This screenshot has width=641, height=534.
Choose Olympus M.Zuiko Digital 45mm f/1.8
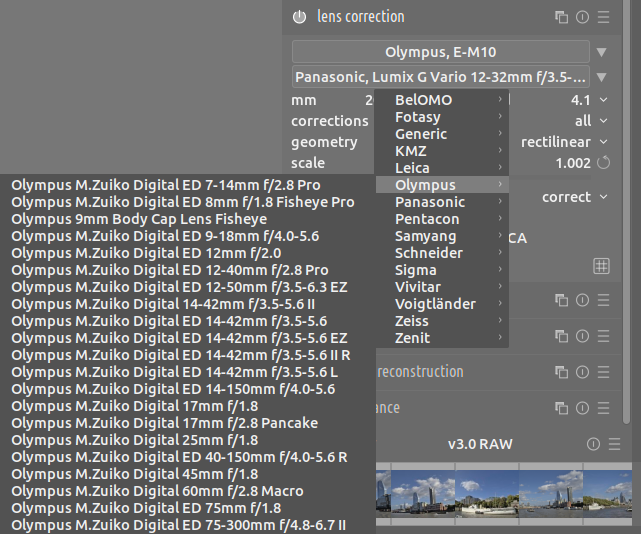point(188,474)
